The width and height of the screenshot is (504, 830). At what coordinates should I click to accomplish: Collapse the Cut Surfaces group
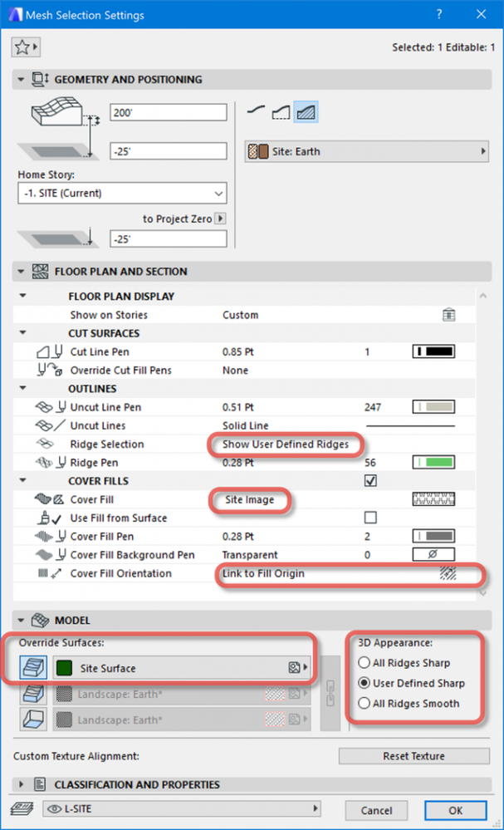[22, 333]
